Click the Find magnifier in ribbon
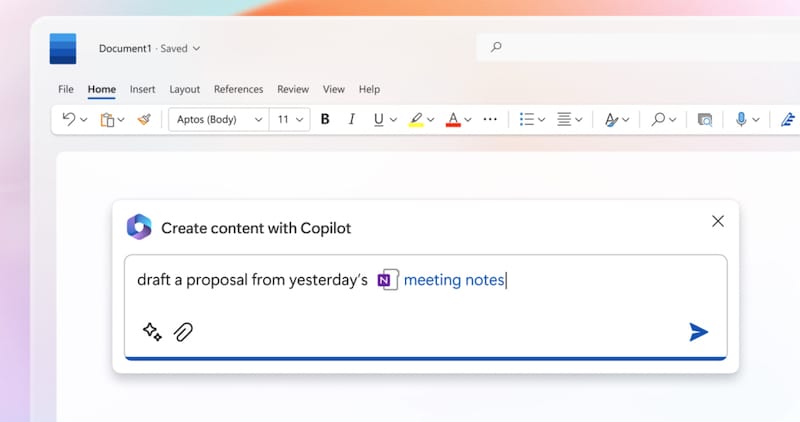800x422 pixels. pyautogui.click(x=658, y=119)
